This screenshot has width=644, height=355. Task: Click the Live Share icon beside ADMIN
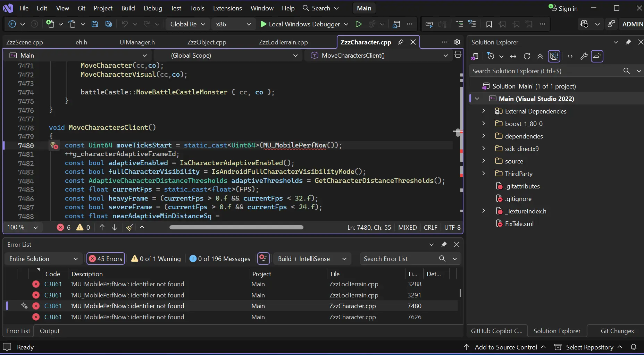(x=611, y=24)
